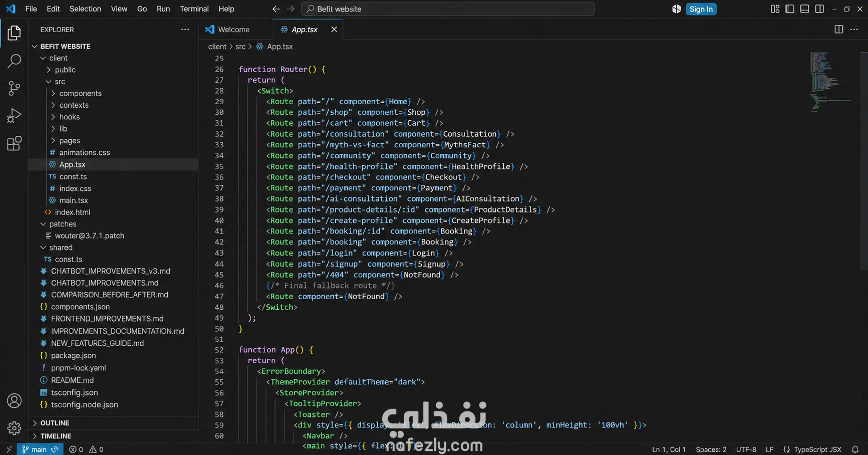Screen dimensions: 868x455
Task: Open the Explorer view in activity bar
Action: pyautogui.click(x=14, y=33)
